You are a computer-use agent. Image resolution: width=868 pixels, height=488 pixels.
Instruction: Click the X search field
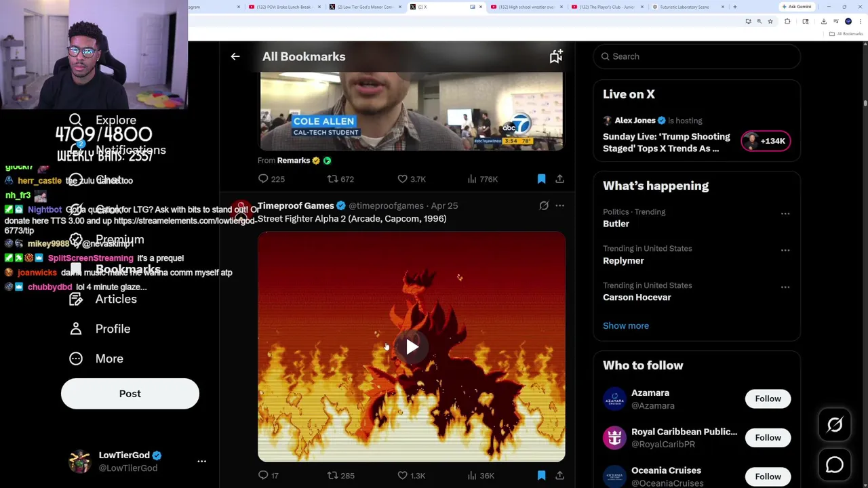tap(697, 56)
